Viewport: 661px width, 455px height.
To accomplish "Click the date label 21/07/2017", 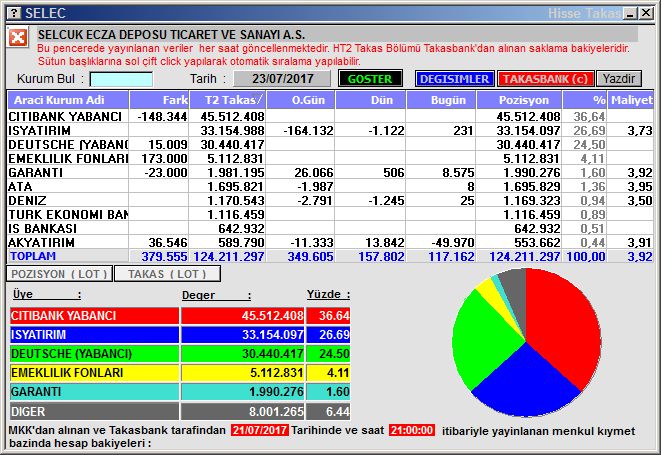I will (260, 430).
